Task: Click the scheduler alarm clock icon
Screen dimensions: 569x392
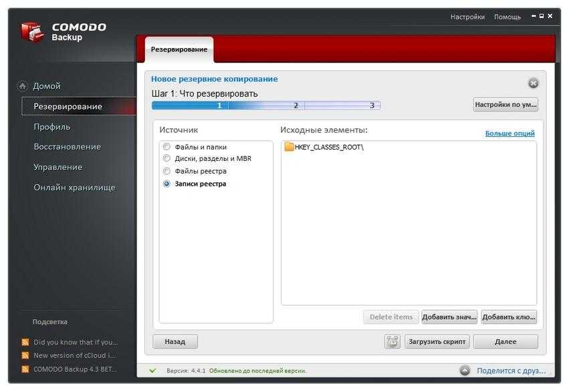Action: click(x=392, y=341)
